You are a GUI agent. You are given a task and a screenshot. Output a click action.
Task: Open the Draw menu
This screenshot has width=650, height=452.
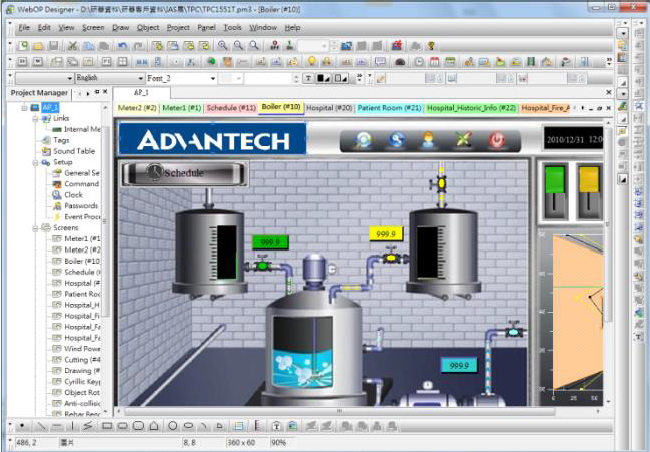(121, 27)
